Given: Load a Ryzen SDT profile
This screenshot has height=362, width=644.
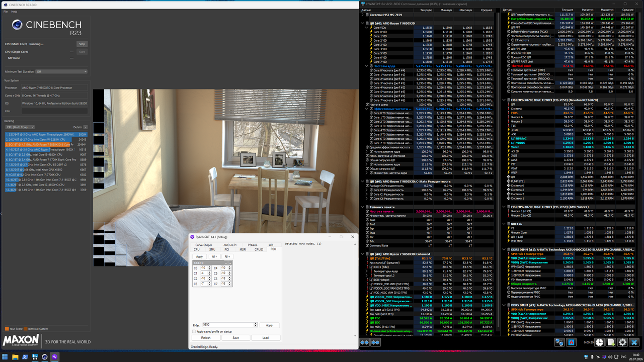Looking at the screenshot, I should coord(265,338).
